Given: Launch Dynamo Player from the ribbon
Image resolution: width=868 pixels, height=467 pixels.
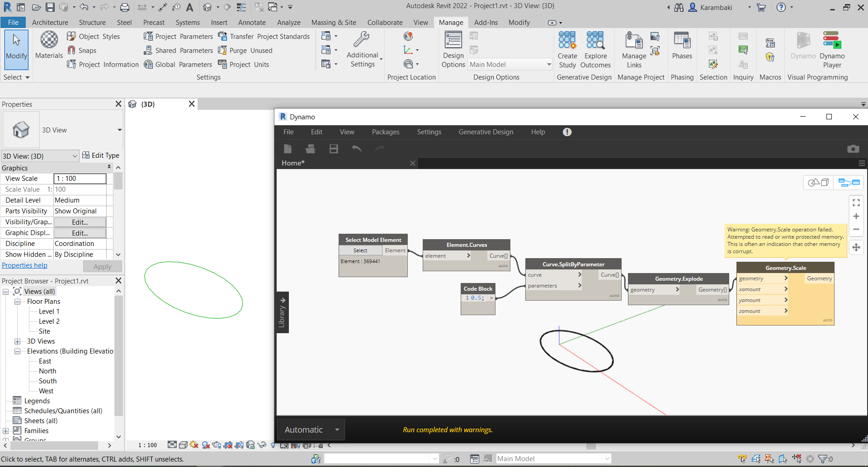Looking at the screenshot, I should pyautogui.click(x=832, y=50).
